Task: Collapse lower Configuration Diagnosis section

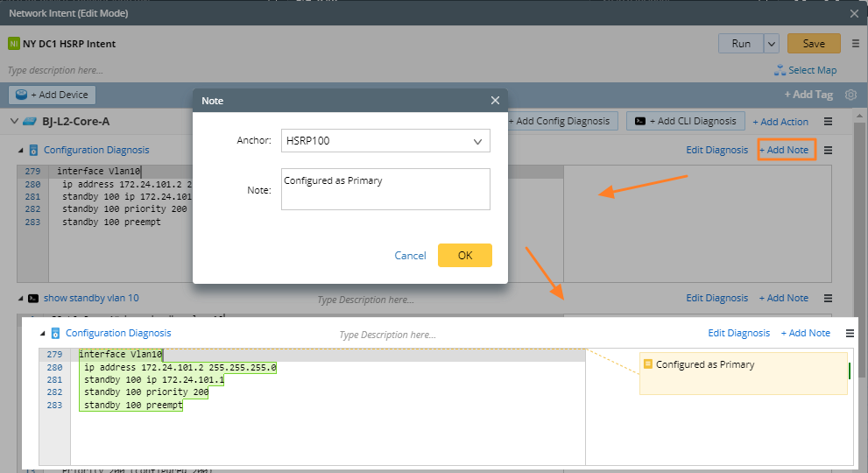Action: 43,334
